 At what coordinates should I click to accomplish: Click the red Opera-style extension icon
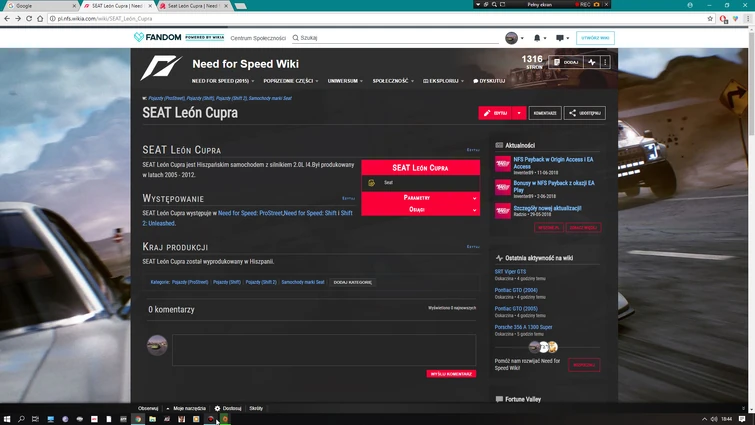point(723,19)
